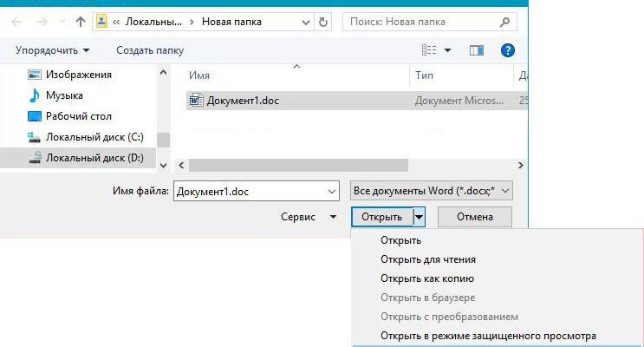Open Изображения in navigation pane

tap(78, 75)
